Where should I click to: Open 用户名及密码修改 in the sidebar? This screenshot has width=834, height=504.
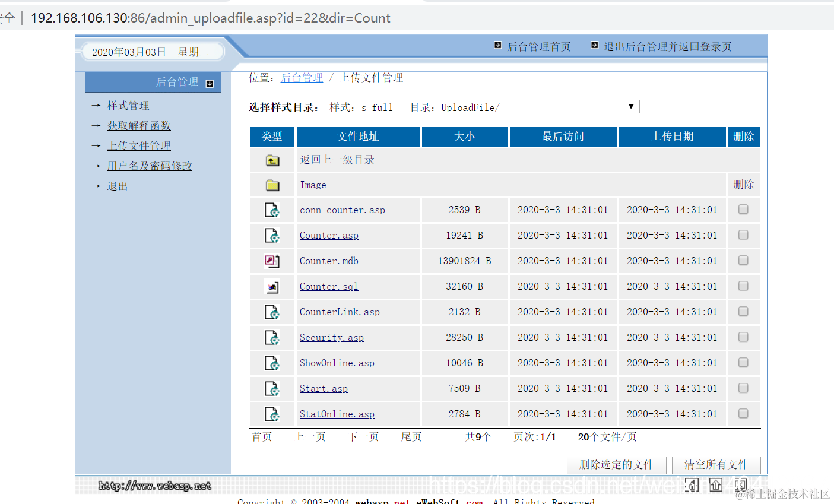pos(150,166)
